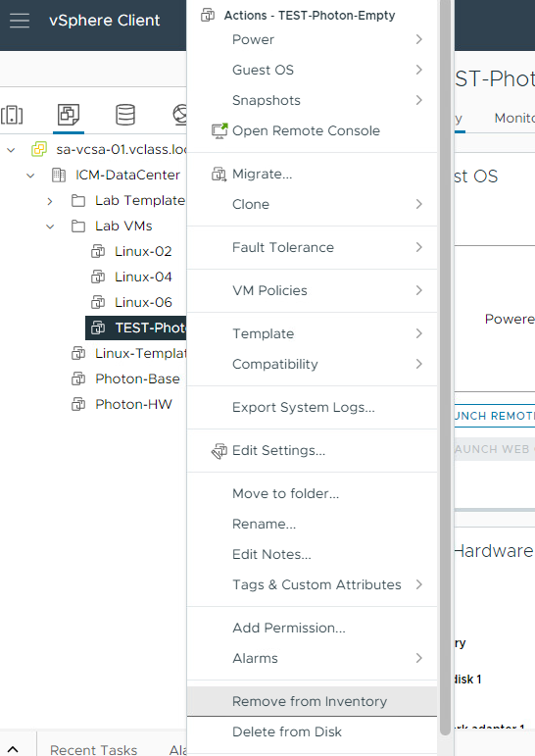Open Tags & Custom Attributes submenu
The height and width of the screenshot is (756, 535).
[312, 584]
